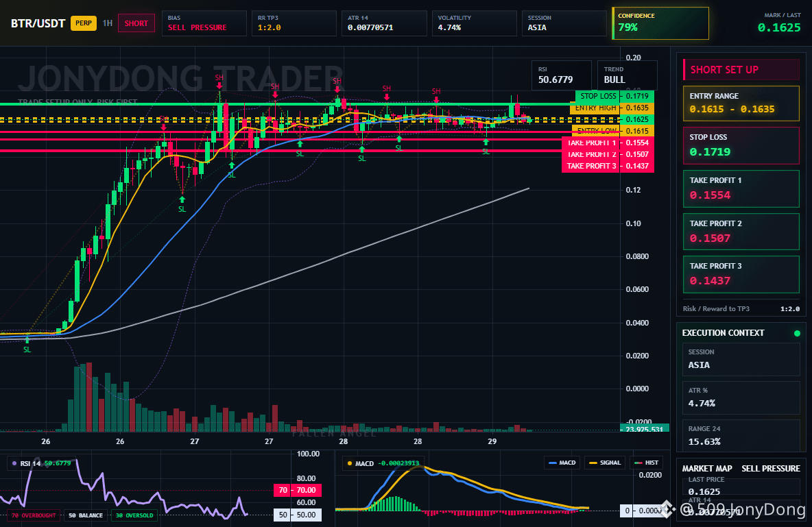Select the TAKE PROFIT 2 panel card
This screenshot has width=812, height=527.
(741, 232)
